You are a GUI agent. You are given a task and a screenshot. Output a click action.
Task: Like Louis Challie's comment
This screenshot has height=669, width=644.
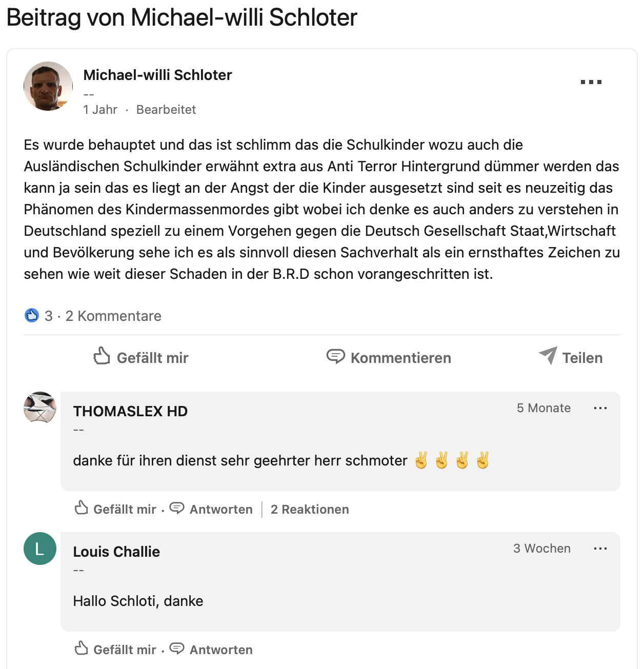coord(116,650)
